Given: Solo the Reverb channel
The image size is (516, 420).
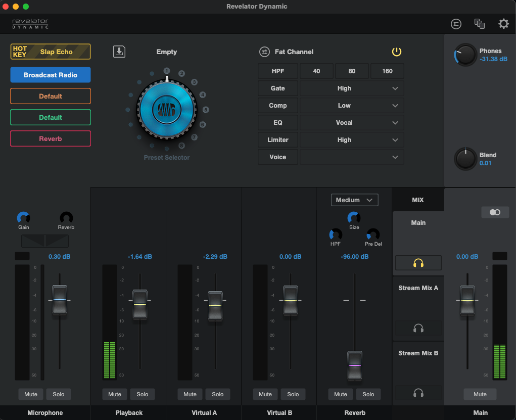Looking at the screenshot, I should 368,394.
